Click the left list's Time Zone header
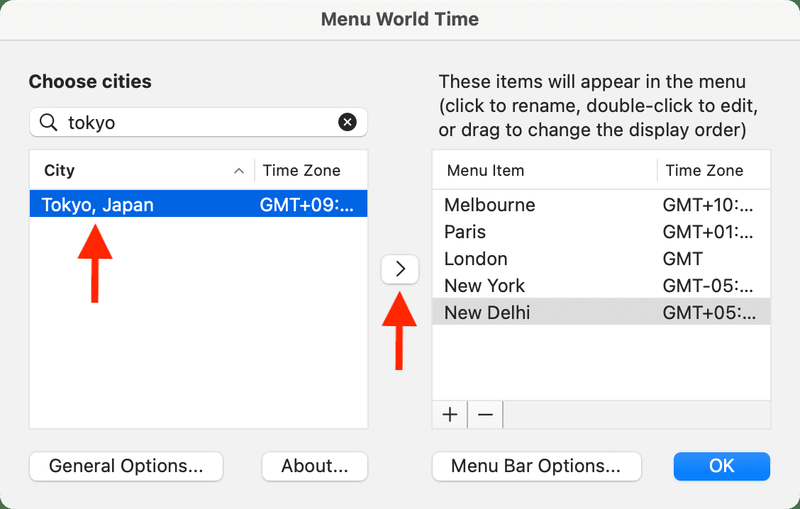This screenshot has width=800, height=509. point(311,170)
